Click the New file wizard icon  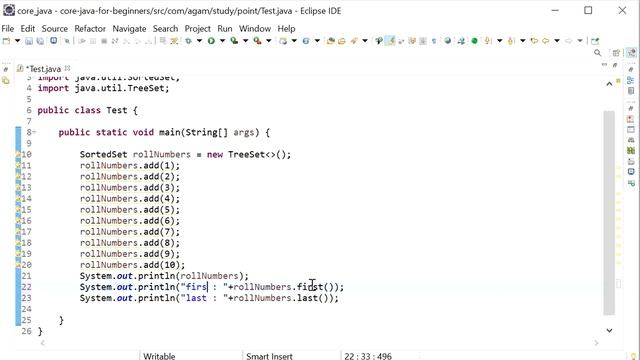coord(6,41)
